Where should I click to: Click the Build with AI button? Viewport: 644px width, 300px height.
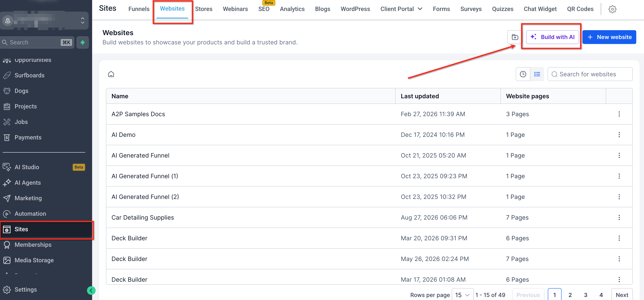tap(553, 37)
